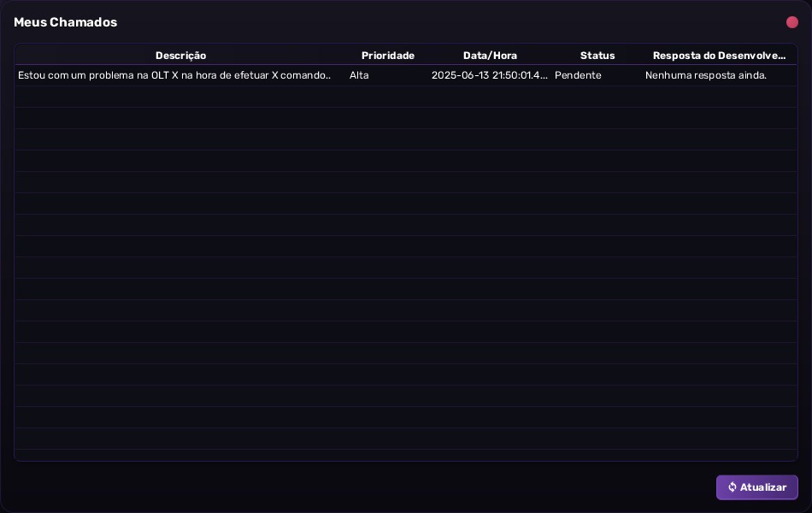
Task: Select the empty row directly below the ticket
Action: click(406, 97)
